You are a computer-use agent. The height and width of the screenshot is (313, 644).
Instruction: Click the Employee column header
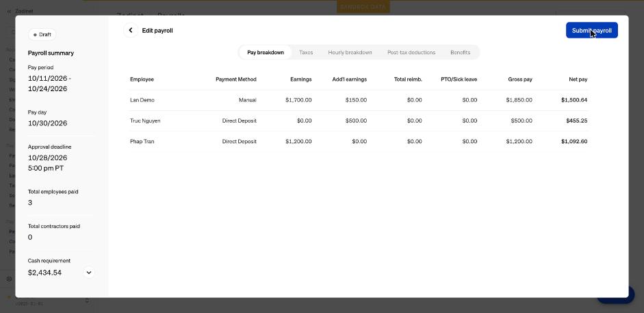click(142, 79)
